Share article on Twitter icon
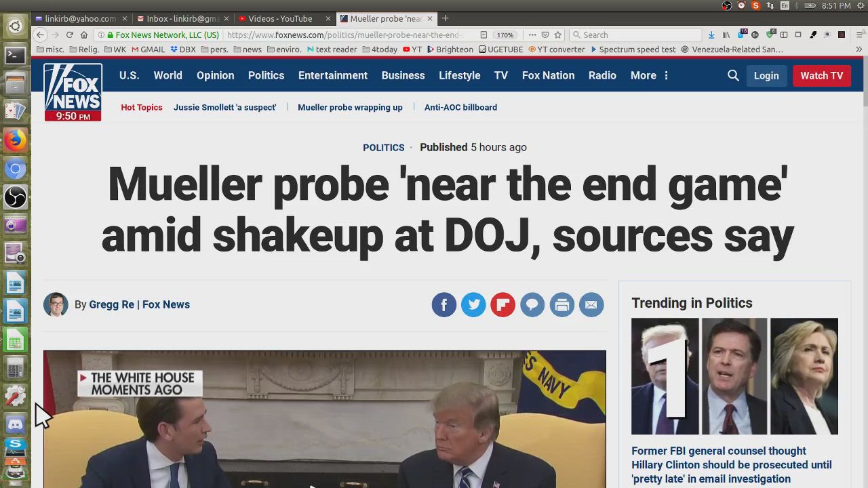 (473, 305)
